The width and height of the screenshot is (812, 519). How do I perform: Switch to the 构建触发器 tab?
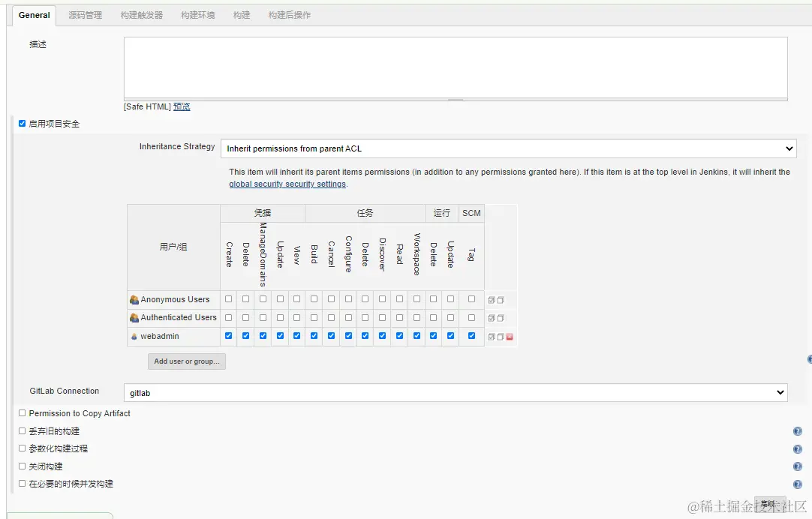(142, 15)
